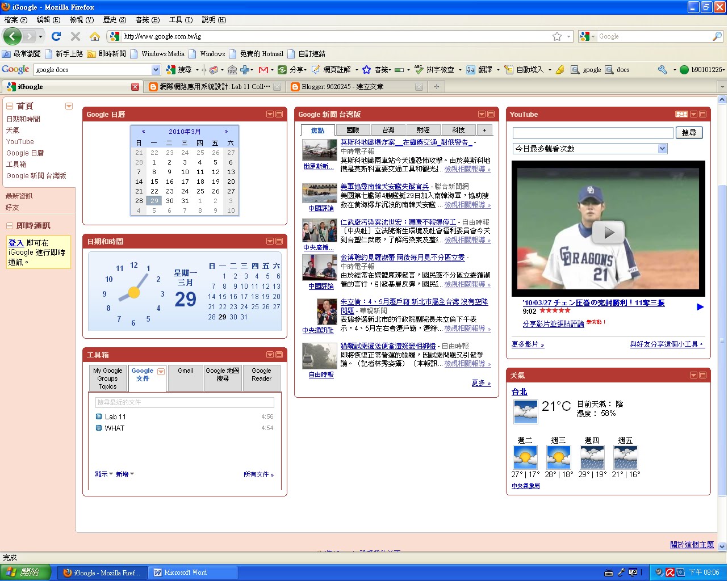Go to the previous month in the calendar
This screenshot has width=728, height=581.
tap(143, 131)
